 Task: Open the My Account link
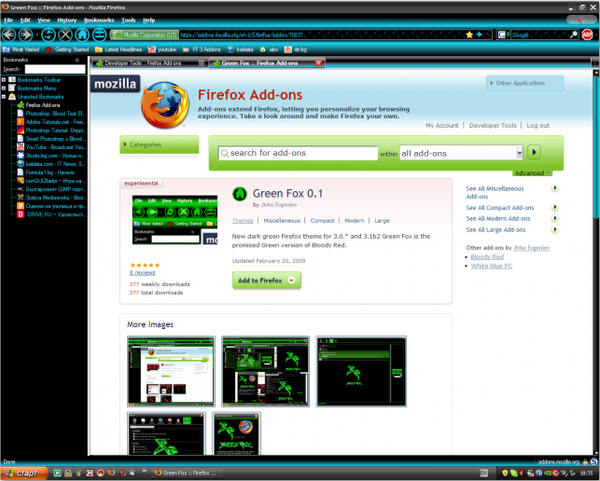tap(442, 126)
